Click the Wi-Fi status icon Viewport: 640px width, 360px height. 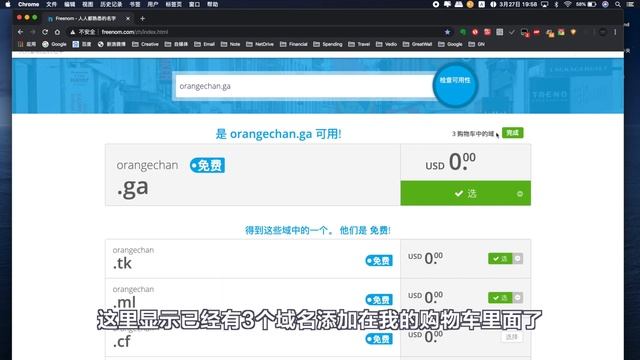567,4
